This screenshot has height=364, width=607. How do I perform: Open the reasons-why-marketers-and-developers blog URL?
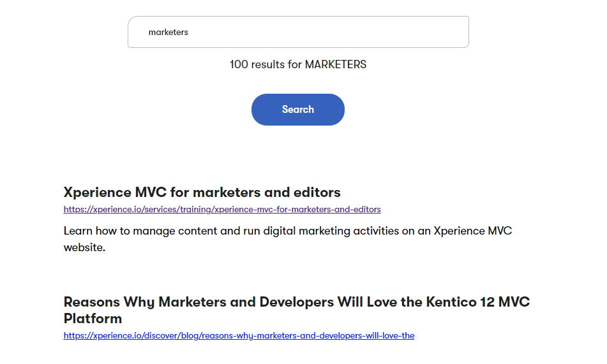pyautogui.click(x=239, y=335)
